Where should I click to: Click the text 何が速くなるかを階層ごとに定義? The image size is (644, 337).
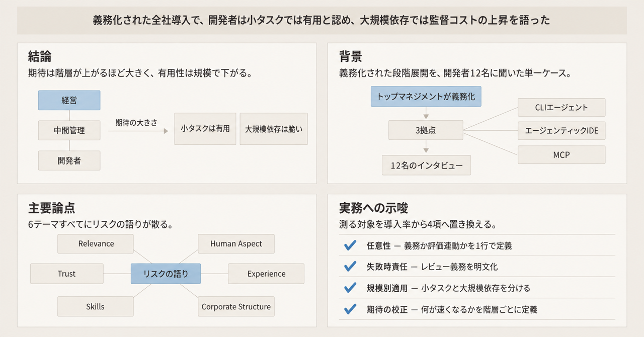(x=478, y=309)
